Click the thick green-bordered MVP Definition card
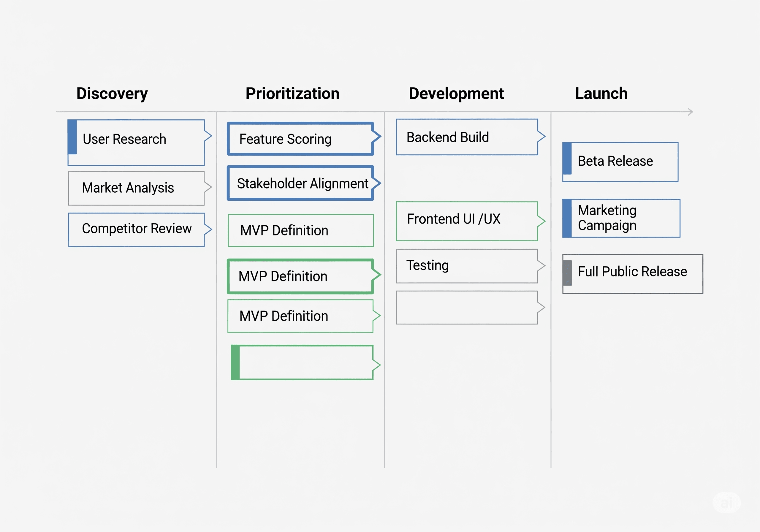 pyautogui.click(x=300, y=276)
